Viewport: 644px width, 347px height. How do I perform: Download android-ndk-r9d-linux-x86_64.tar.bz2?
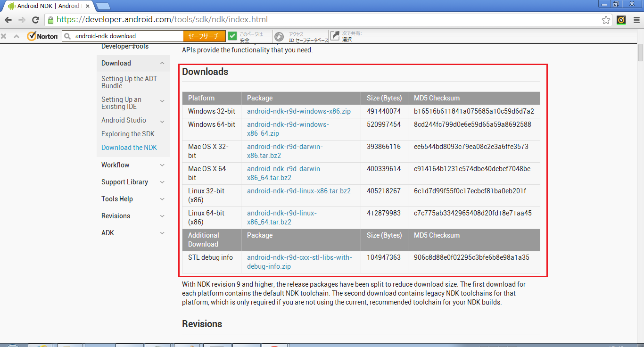(x=282, y=217)
